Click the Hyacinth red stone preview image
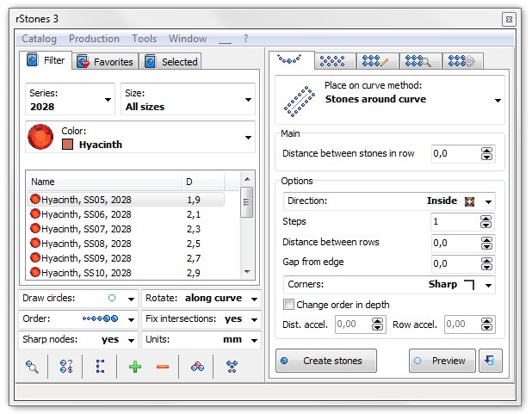The image size is (532, 414). click(40, 137)
